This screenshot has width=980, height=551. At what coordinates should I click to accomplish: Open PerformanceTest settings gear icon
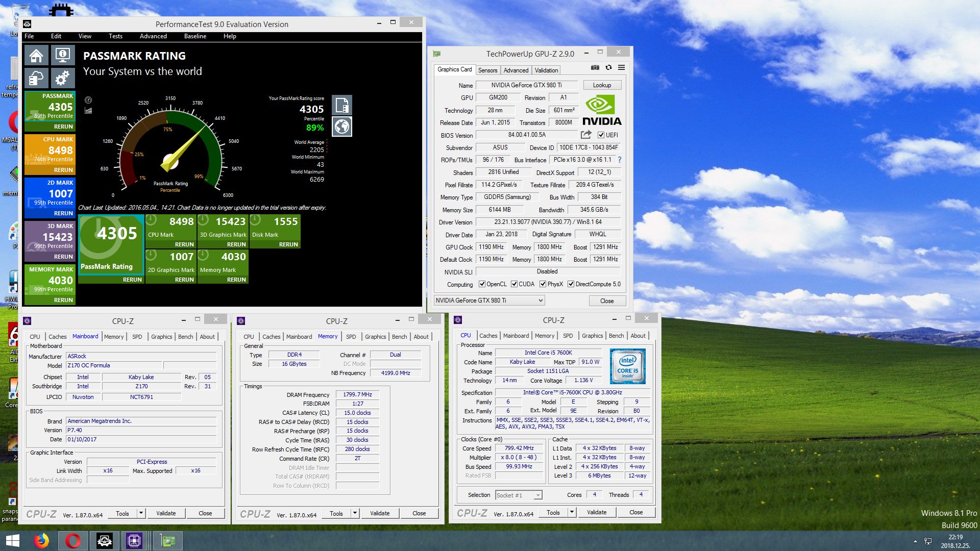pos(63,78)
